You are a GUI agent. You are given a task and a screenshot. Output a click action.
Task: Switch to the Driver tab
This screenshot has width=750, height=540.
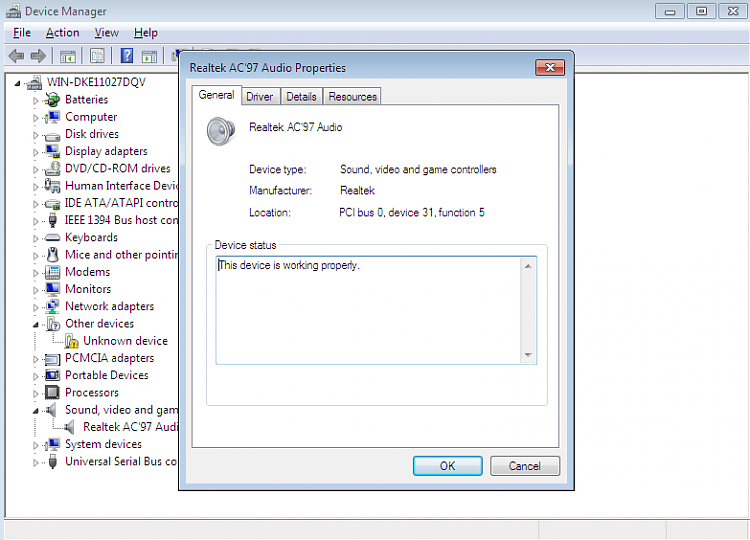coord(260,97)
